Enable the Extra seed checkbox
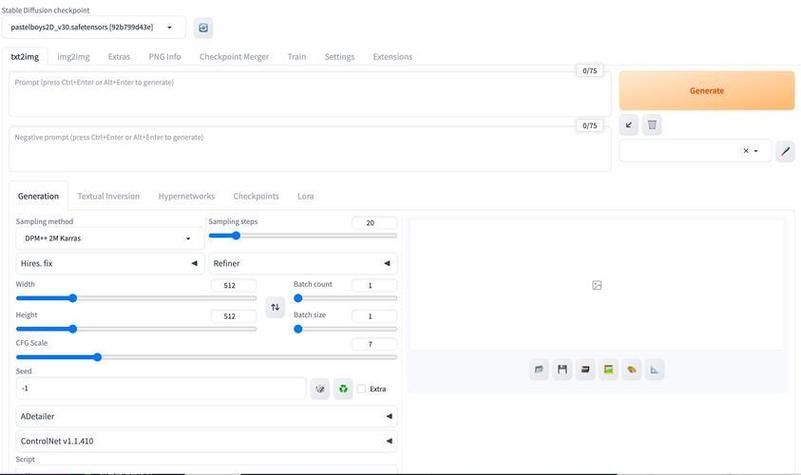 tap(362, 389)
